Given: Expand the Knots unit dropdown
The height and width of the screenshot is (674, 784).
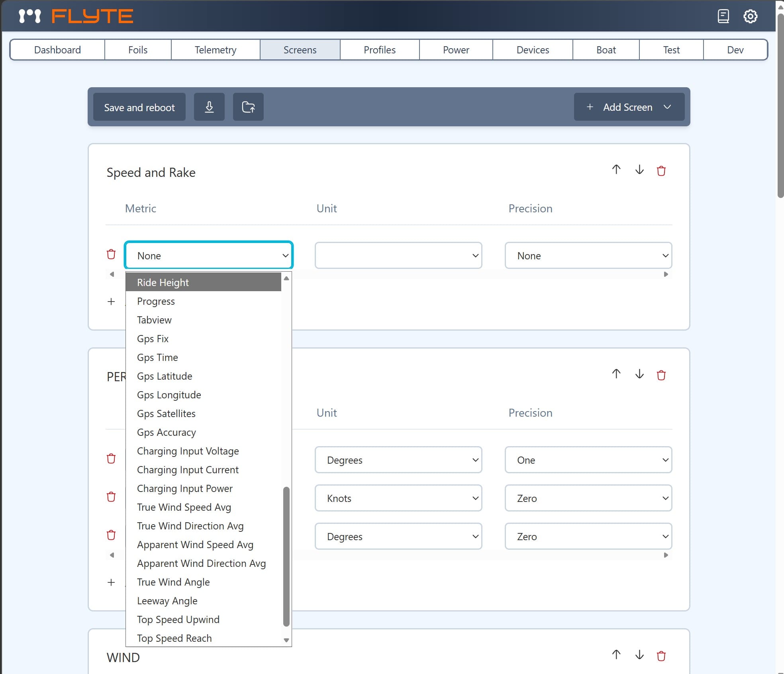Looking at the screenshot, I should (x=398, y=498).
